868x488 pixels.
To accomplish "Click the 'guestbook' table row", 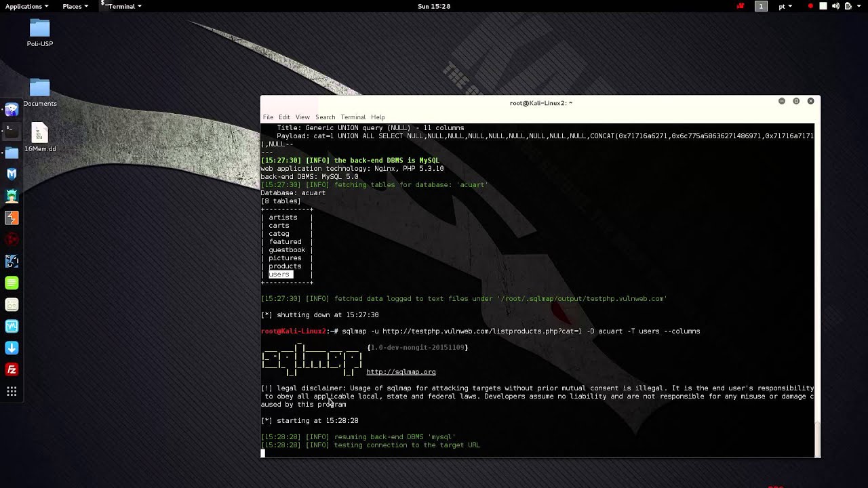I will click(287, 250).
